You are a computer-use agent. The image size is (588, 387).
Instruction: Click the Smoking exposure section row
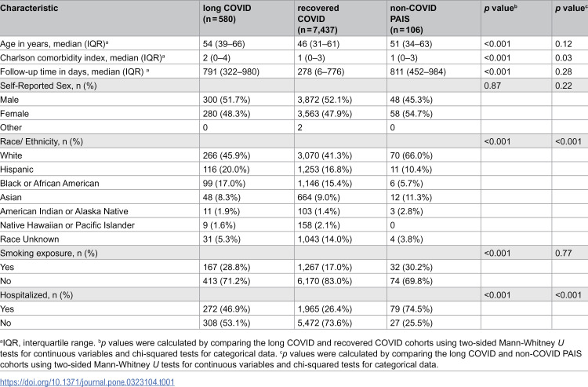pos(294,253)
